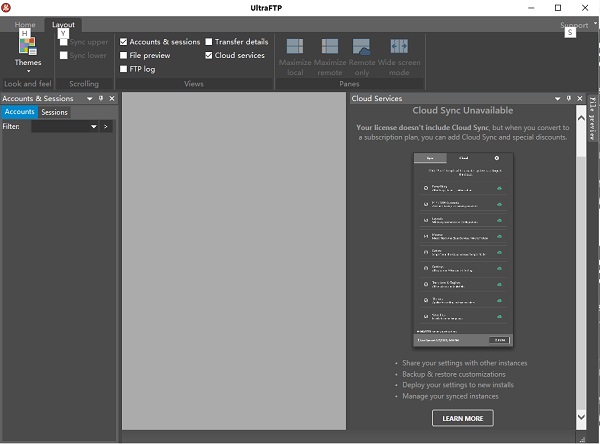Close the Accounts & Sessions panel

point(112,98)
